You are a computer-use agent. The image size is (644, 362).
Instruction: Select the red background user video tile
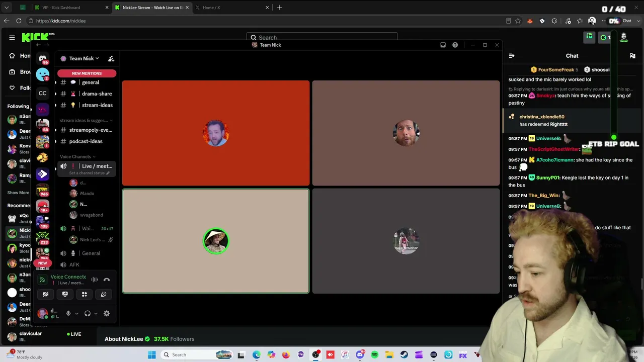coord(216,133)
